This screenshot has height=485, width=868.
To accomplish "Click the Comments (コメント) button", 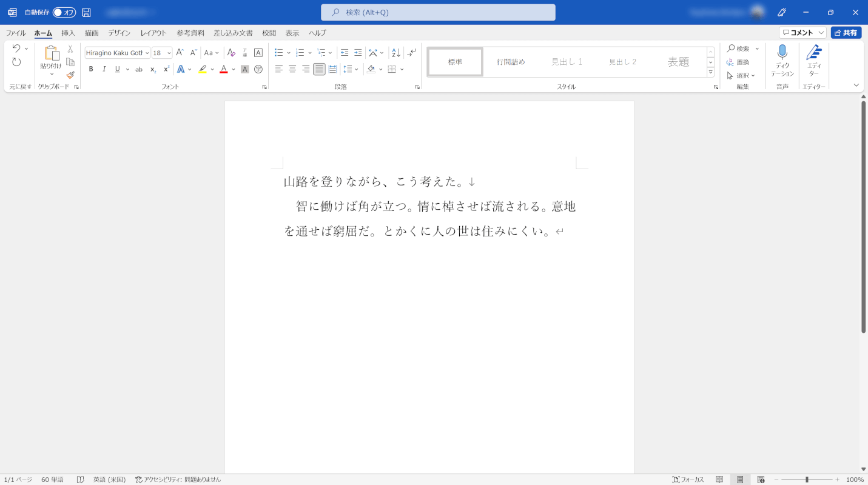I will click(802, 33).
